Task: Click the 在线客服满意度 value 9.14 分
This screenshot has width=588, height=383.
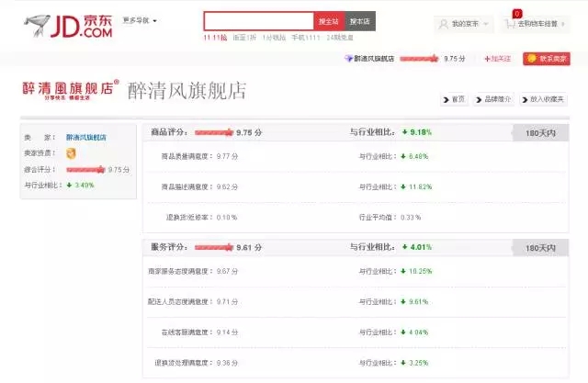Action: click(227, 332)
